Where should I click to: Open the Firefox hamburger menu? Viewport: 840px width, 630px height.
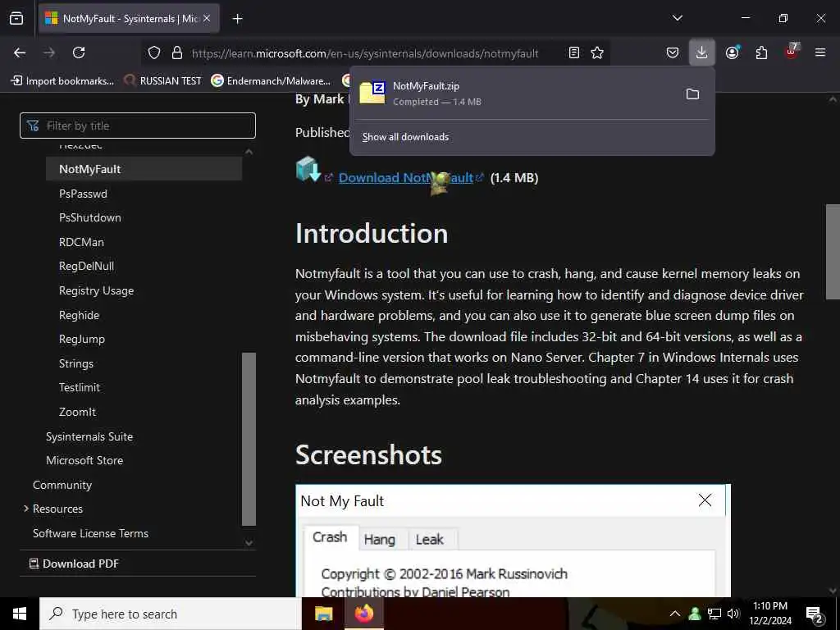(820, 52)
